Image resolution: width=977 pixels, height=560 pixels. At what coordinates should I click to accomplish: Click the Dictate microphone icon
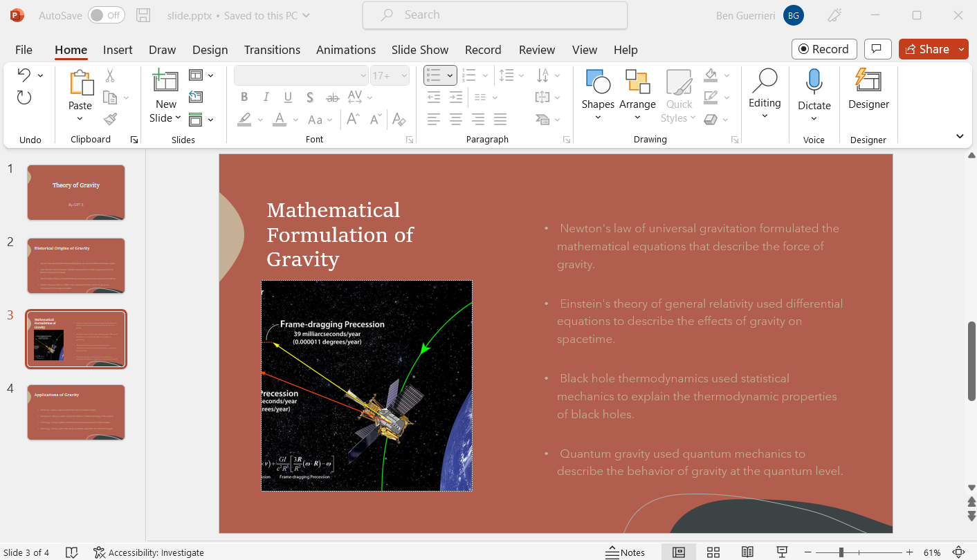[814, 82]
